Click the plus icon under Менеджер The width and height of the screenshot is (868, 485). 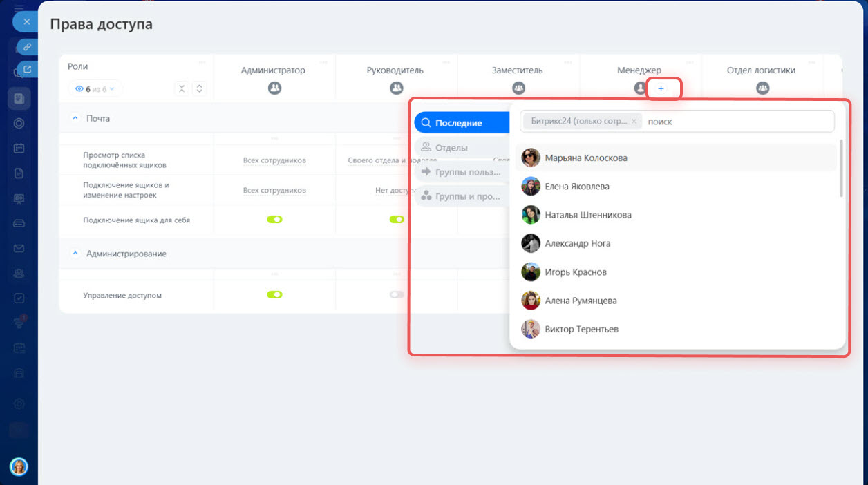click(x=661, y=89)
